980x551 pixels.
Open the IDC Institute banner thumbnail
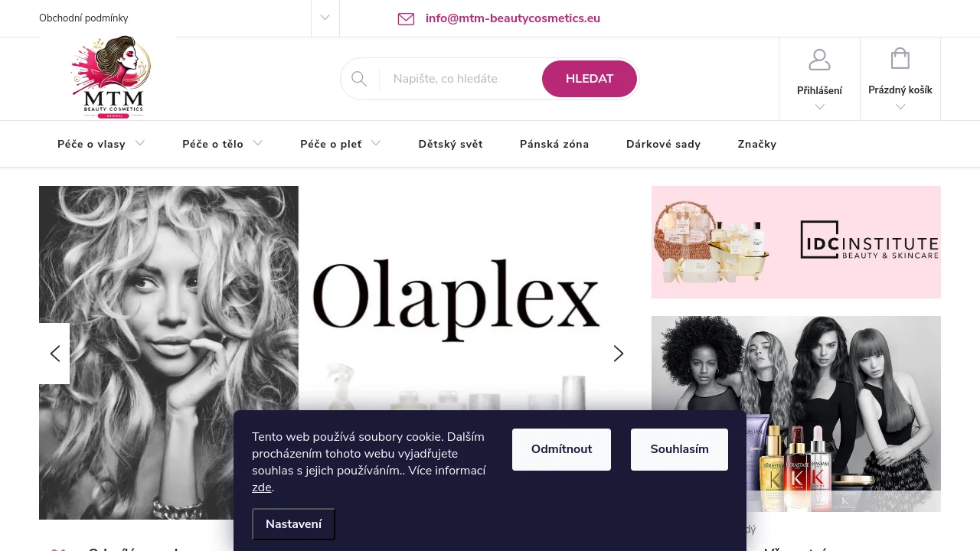click(x=796, y=242)
